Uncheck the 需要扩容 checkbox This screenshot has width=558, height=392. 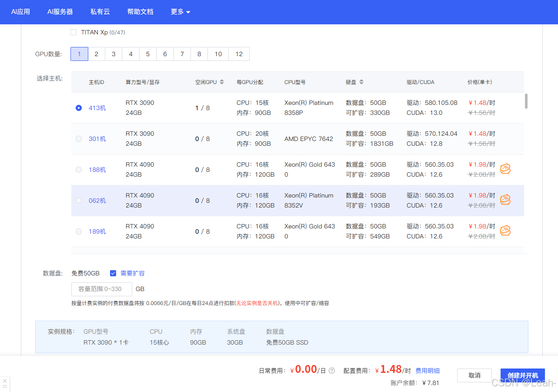(x=113, y=273)
